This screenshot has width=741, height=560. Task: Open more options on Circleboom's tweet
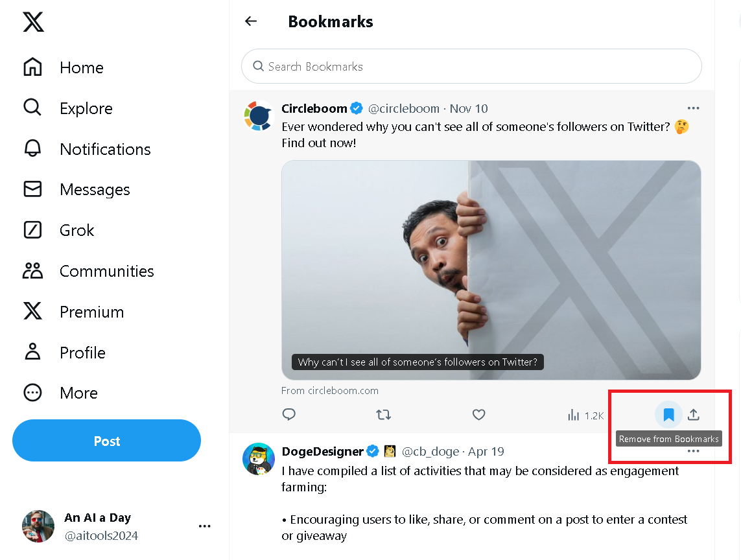tap(693, 108)
